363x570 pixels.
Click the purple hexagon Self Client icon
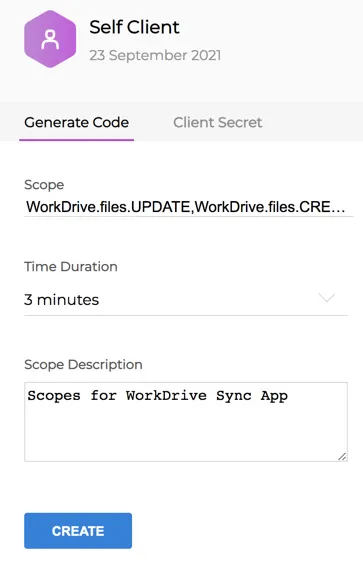[50, 39]
